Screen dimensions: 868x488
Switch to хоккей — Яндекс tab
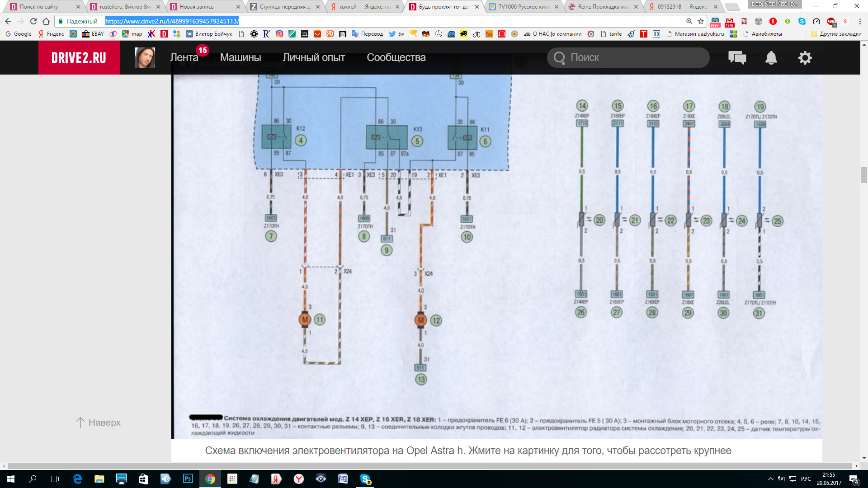tap(365, 7)
